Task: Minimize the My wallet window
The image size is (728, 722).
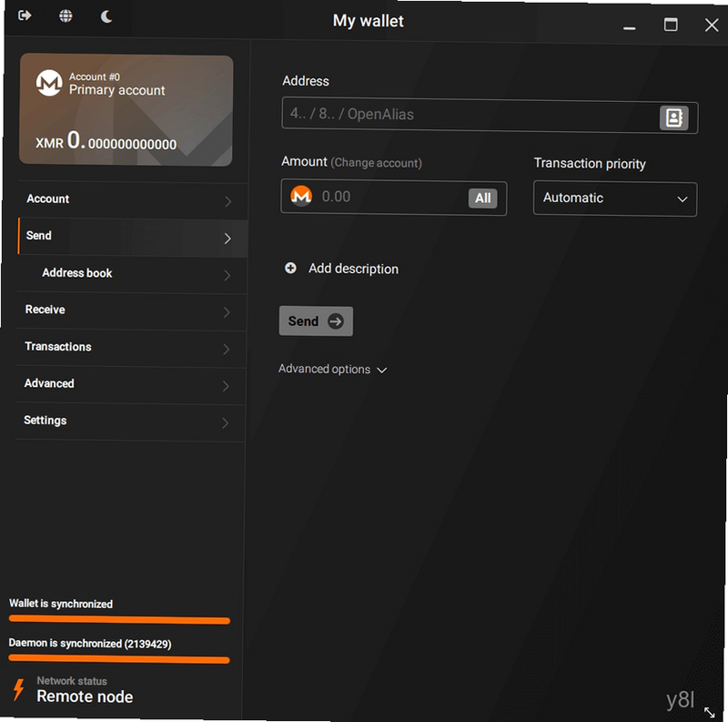Action: pos(629,28)
